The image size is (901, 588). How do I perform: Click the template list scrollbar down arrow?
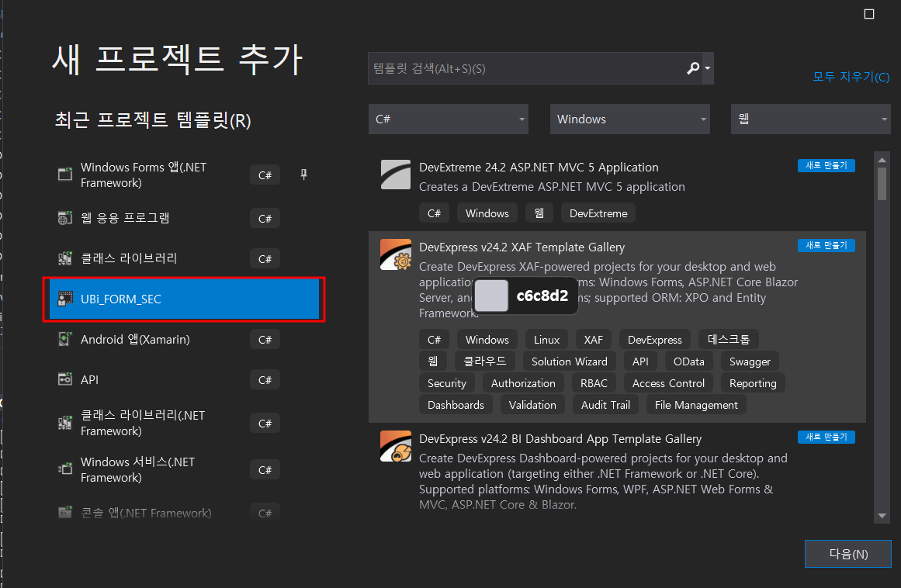(882, 516)
